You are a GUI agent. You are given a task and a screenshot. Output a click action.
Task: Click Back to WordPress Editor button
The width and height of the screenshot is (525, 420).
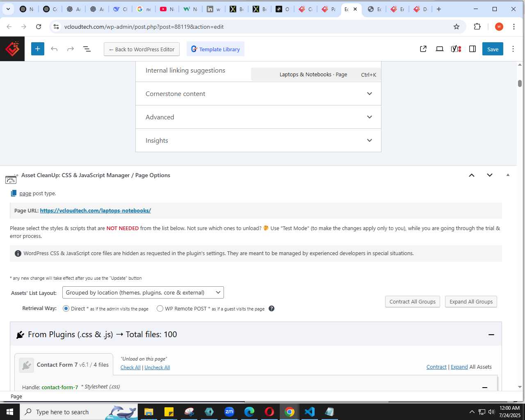point(142,49)
